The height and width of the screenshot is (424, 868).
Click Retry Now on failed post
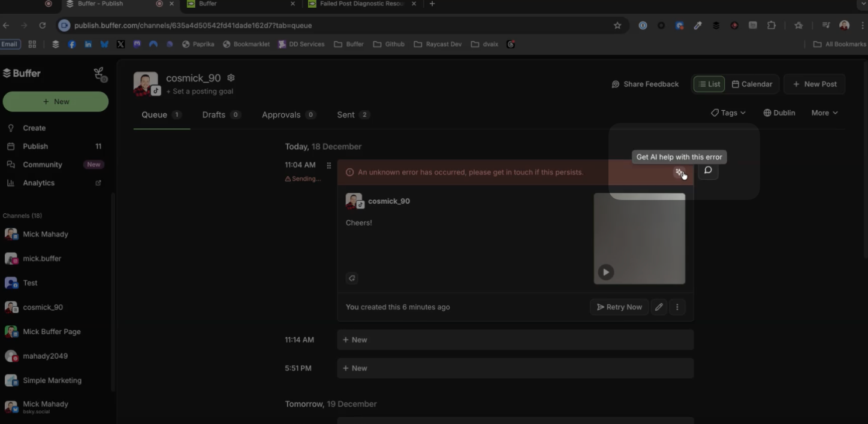[619, 307]
